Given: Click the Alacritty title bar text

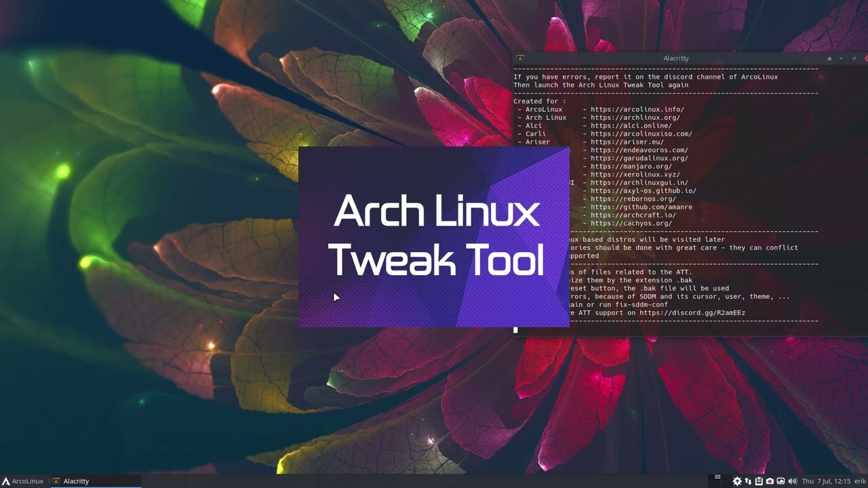Looking at the screenshot, I should pos(676,58).
